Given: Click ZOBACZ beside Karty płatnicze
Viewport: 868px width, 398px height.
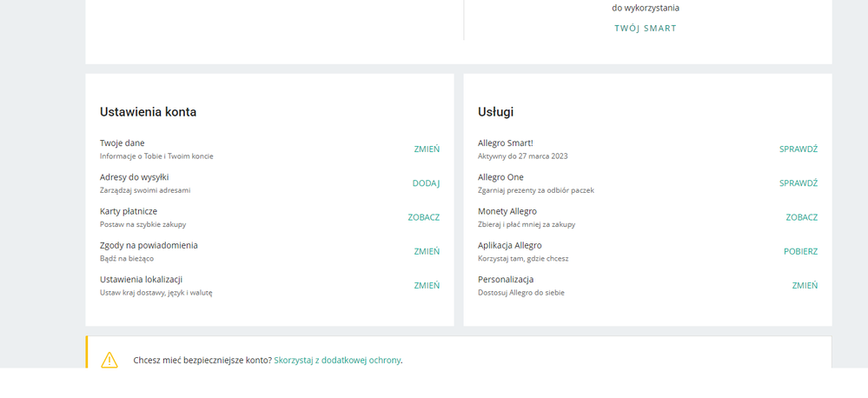Looking at the screenshot, I should pyautogui.click(x=423, y=217).
